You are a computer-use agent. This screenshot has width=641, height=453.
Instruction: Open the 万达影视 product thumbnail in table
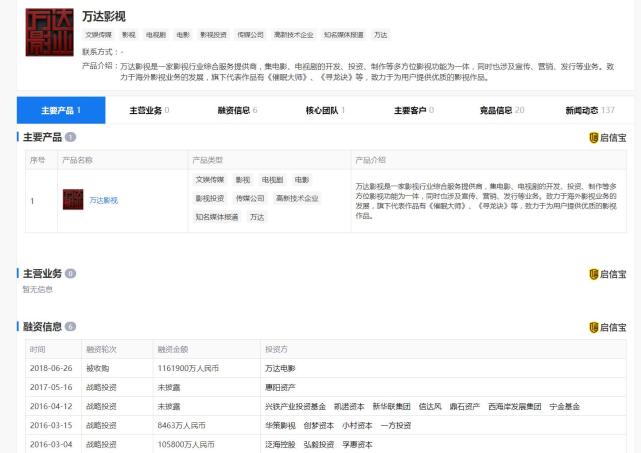pos(73,200)
